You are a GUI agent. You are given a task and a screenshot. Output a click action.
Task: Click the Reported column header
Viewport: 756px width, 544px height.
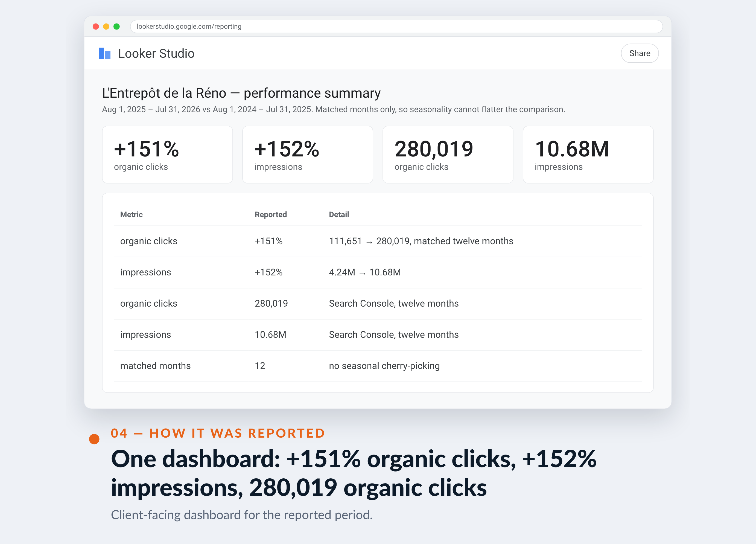click(x=271, y=214)
